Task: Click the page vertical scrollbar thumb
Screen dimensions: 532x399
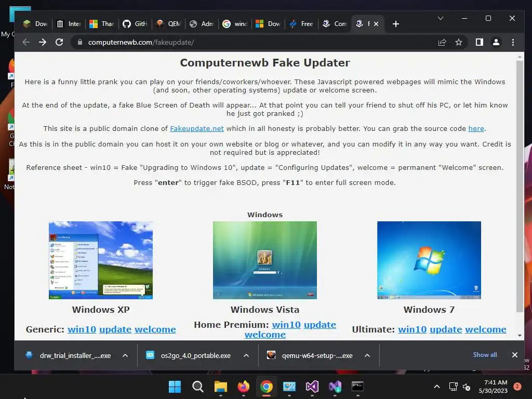Action: pyautogui.click(x=520, y=187)
